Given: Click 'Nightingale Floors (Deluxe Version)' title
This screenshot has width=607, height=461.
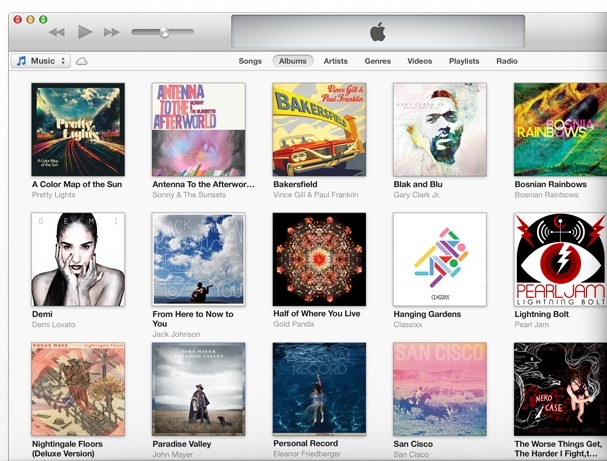Looking at the screenshot, I should point(67,449).
